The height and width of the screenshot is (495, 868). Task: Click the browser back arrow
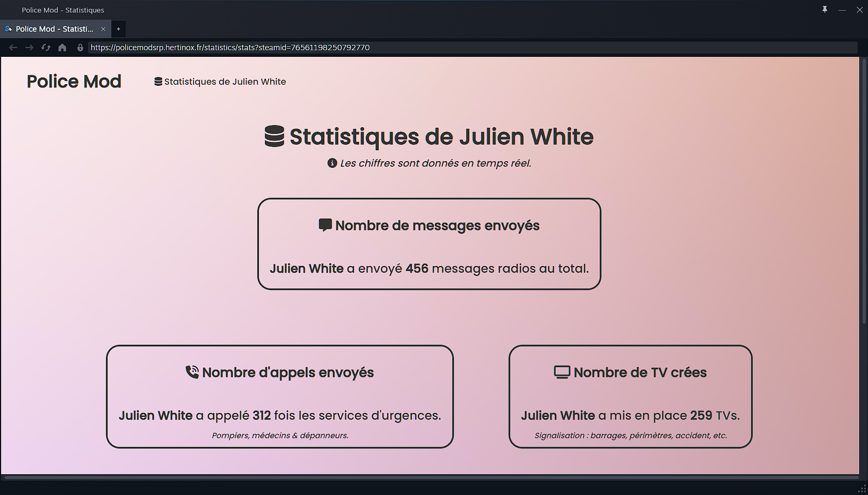click(13, 48)
